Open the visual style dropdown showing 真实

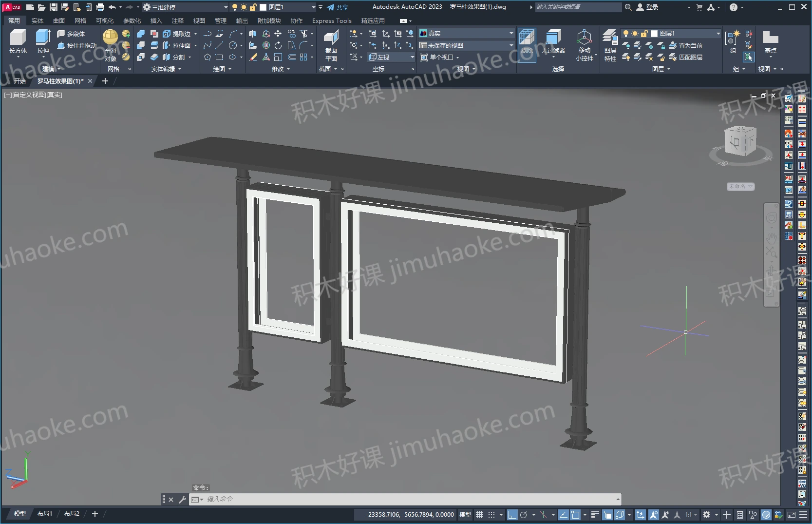click(466, 33)
